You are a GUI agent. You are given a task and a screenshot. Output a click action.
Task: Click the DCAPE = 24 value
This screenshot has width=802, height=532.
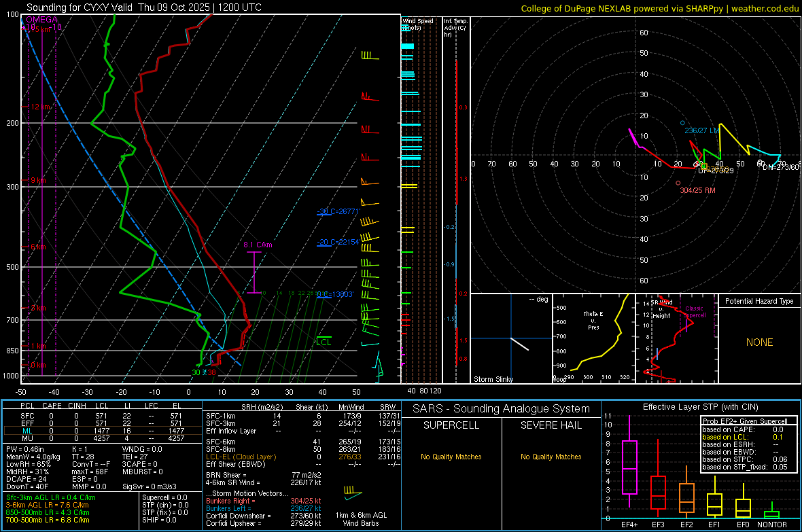27,479
